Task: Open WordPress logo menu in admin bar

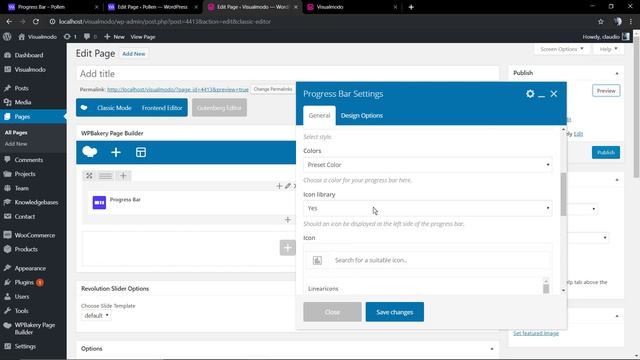Action: point(7,36)
